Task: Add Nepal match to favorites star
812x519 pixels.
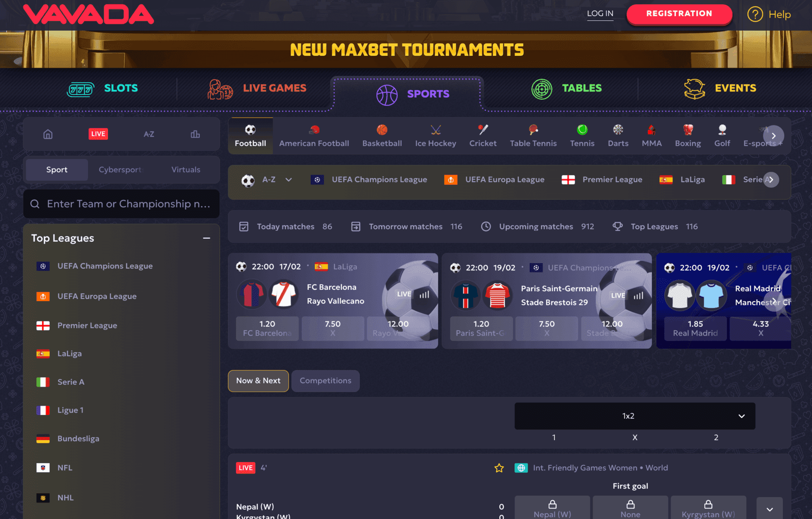Action: tap(499, 468)
